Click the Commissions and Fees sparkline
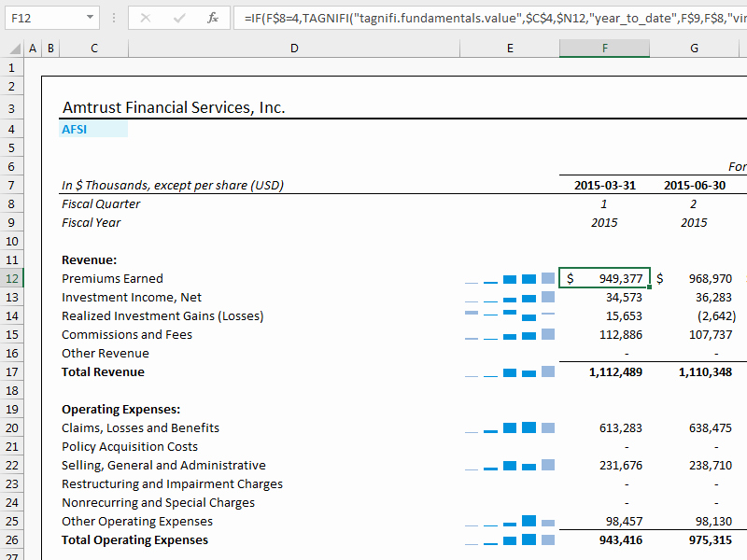Screen dimensions: 747x560 pos(510,335)
